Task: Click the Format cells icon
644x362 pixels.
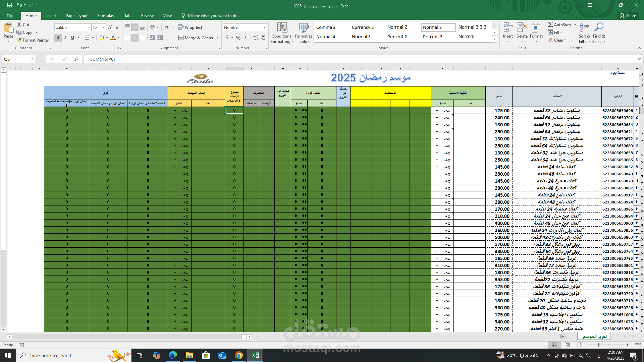Action: (x=536, y=28)
